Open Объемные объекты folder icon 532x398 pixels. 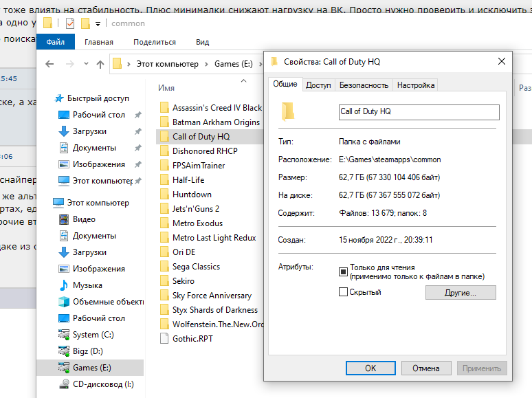click(64, 302)
